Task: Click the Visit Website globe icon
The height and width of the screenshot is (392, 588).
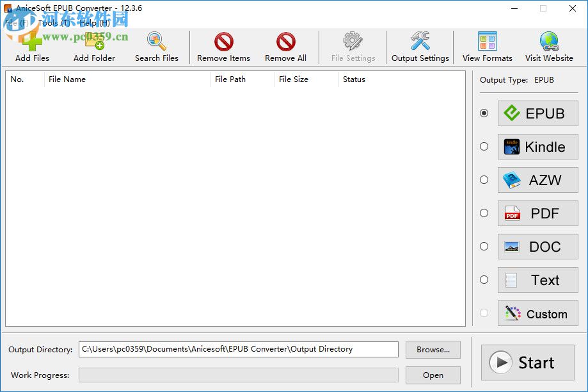Action: 548,40
